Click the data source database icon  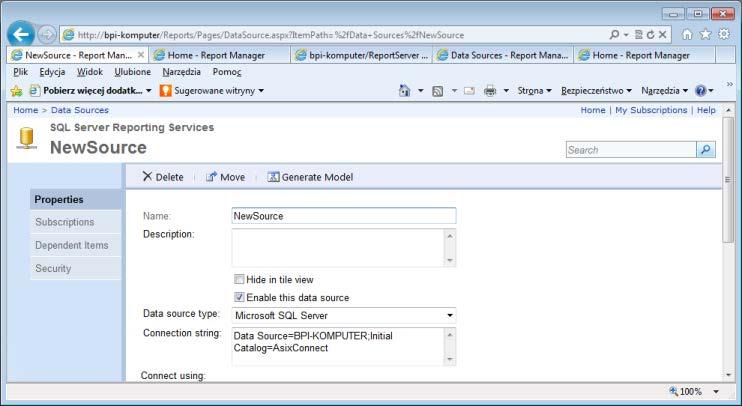tap(26, 139)
